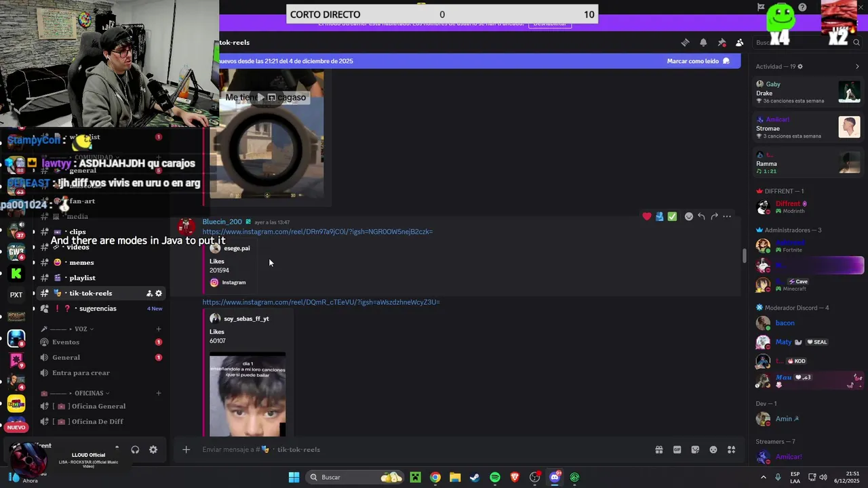This screenshot has height=488, width=868.
Task: Open second Instagram reel link DQmR_cTEeVU
Action: click(321, 302)
